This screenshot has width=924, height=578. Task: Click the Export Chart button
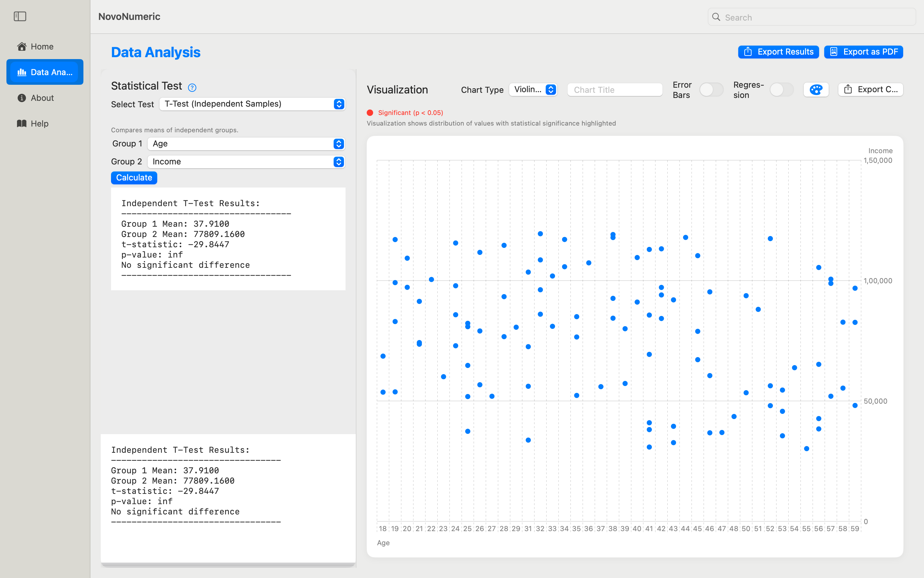[x=870, y=90]
